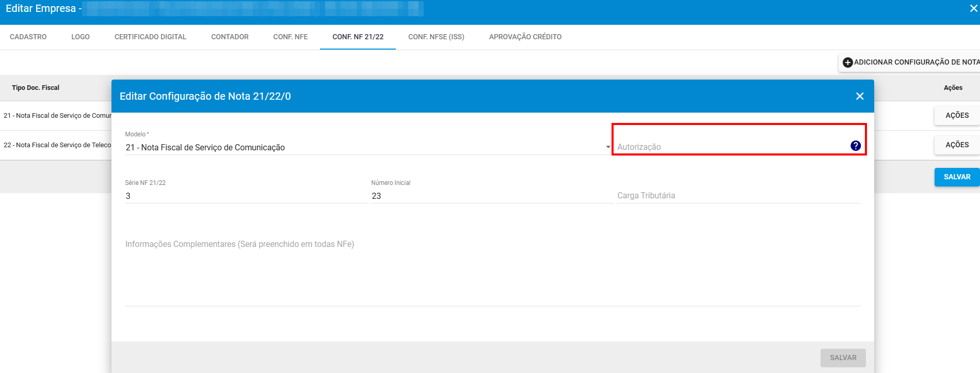Select the row '22 - Nota Fiscal de Serviço de Teleco'
Viewport: 980px width, 373px height.
pos(57,145)
